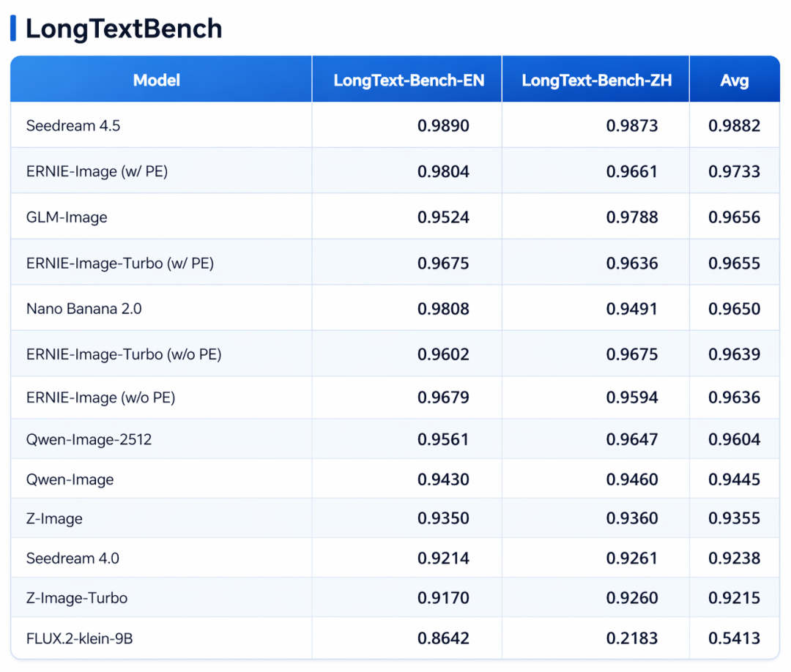Viewport: 791px width, 672px height.
Task: Click the 0.9808 EN score for Nano Banana
Action: point(443,308)
